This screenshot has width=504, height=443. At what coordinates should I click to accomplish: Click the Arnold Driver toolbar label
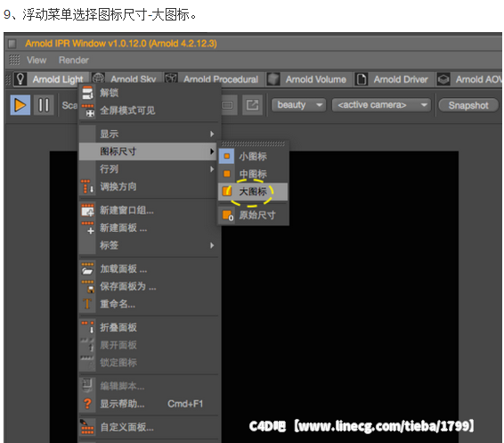tap(401, 79)
